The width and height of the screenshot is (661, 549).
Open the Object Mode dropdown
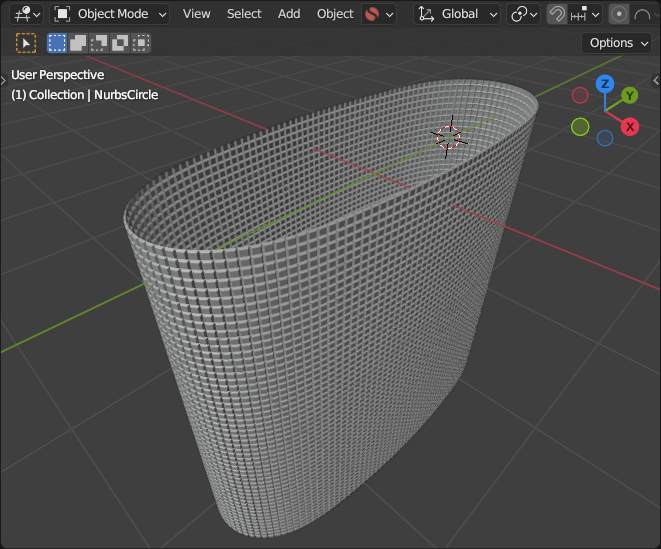pyautogui.click(x=110, y=14)
